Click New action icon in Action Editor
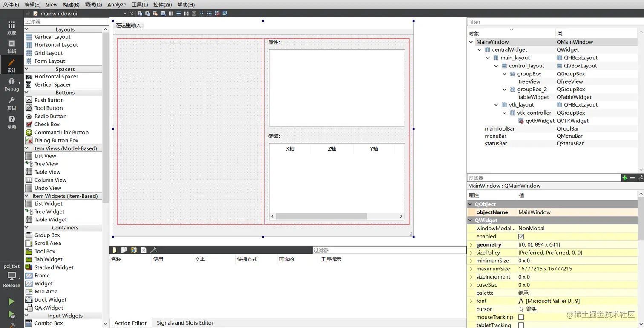Image resolution: width=644 pixels, height=328 pixels. (114, 250)
